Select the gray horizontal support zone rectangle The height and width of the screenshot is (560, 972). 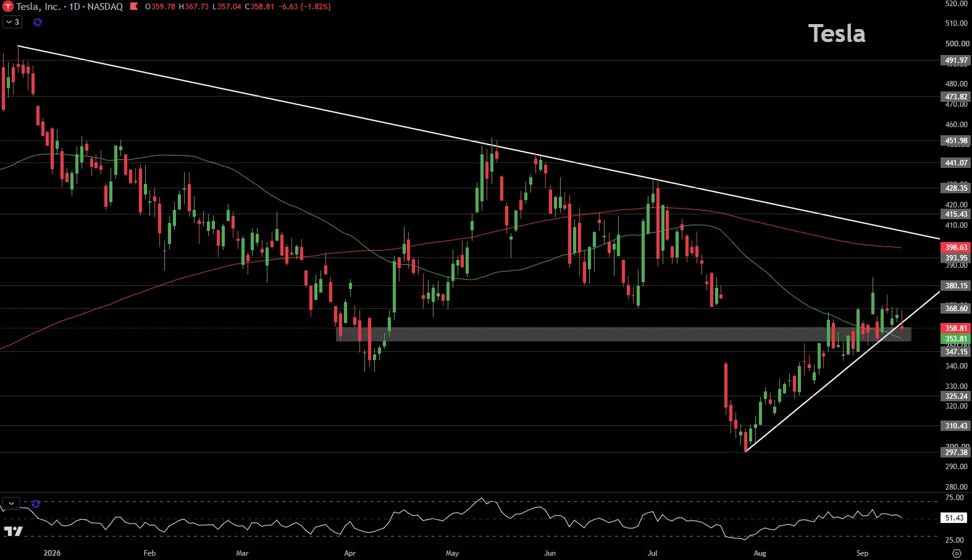click(624, 334)
